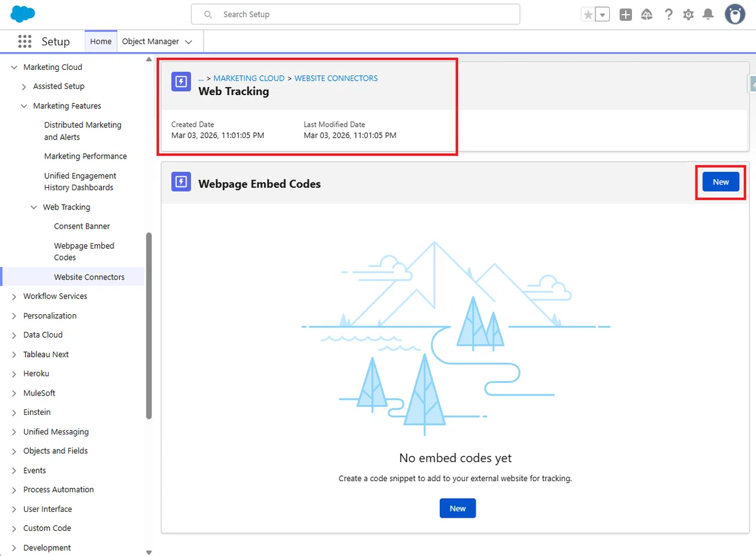756x556 pixels.
Task: Select Webpage Embed Codes in sidebar
Action: [x=84, y=251]
